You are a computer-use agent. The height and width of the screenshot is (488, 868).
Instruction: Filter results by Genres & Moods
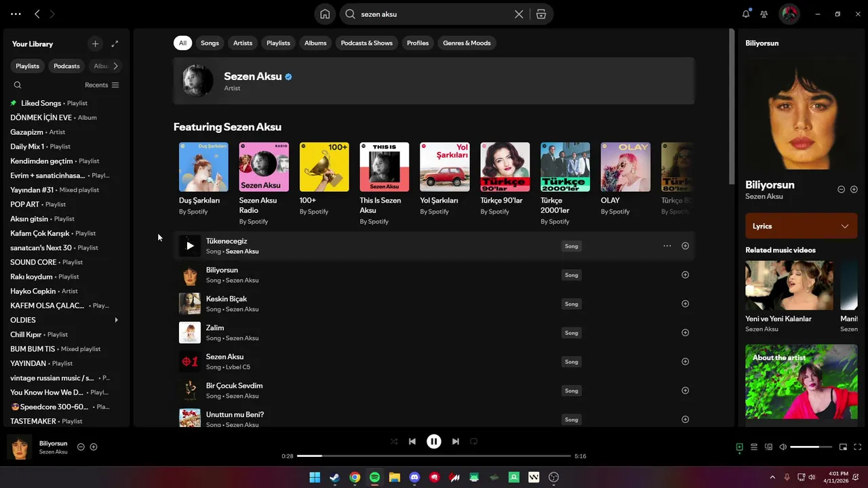(467, 43)
